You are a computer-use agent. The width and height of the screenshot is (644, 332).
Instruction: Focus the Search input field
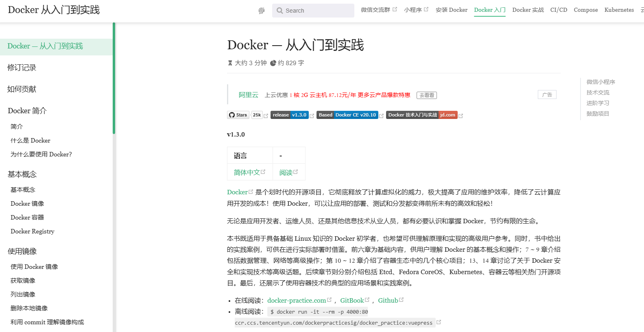(x=313, y=11)
